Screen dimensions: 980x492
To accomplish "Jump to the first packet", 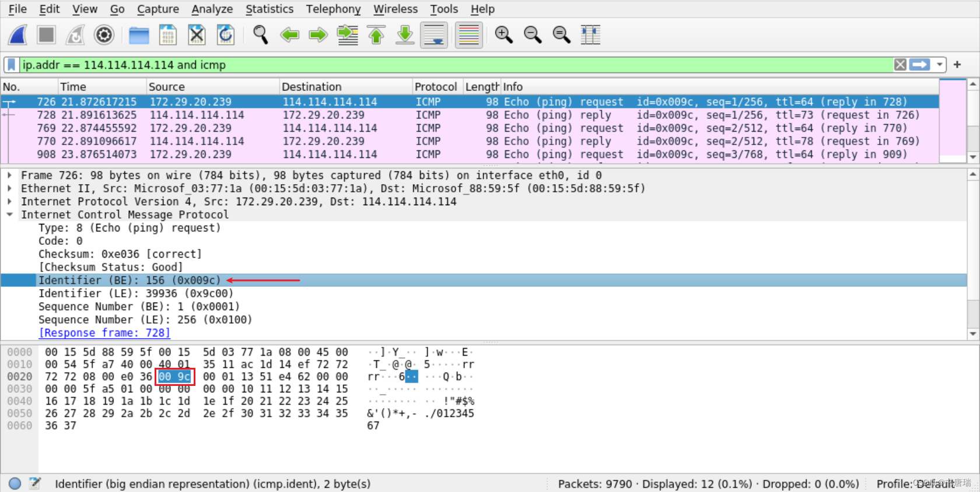I will coord(376,35).
